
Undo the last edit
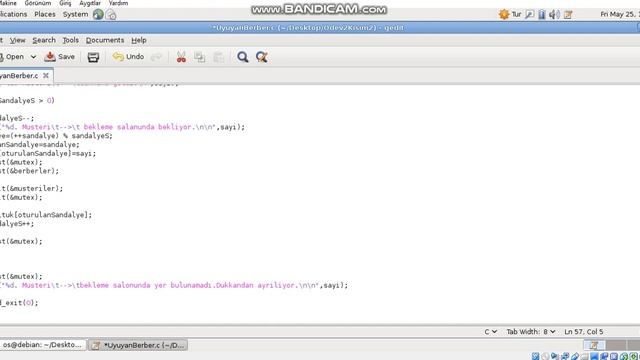coord(129,57)
